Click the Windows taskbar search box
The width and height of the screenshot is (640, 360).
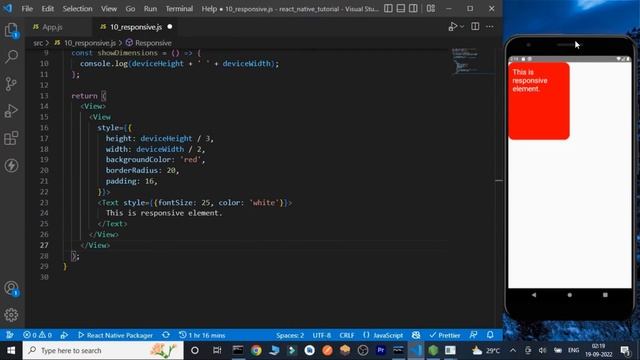103,350
